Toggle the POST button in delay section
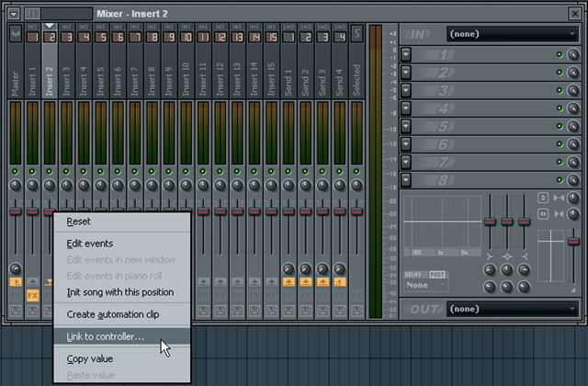588x386 pixels. click(436, 275)
